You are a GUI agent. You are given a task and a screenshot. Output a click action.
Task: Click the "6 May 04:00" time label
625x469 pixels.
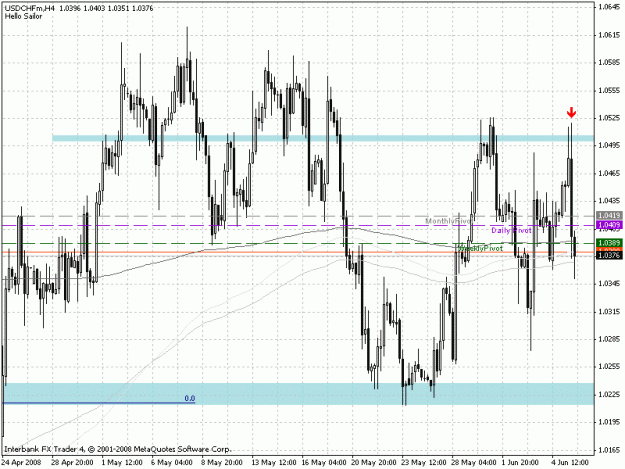[172, 462]
